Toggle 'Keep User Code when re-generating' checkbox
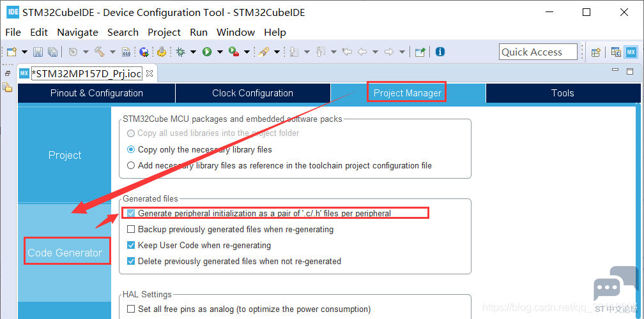 click(x=130, y=245)
